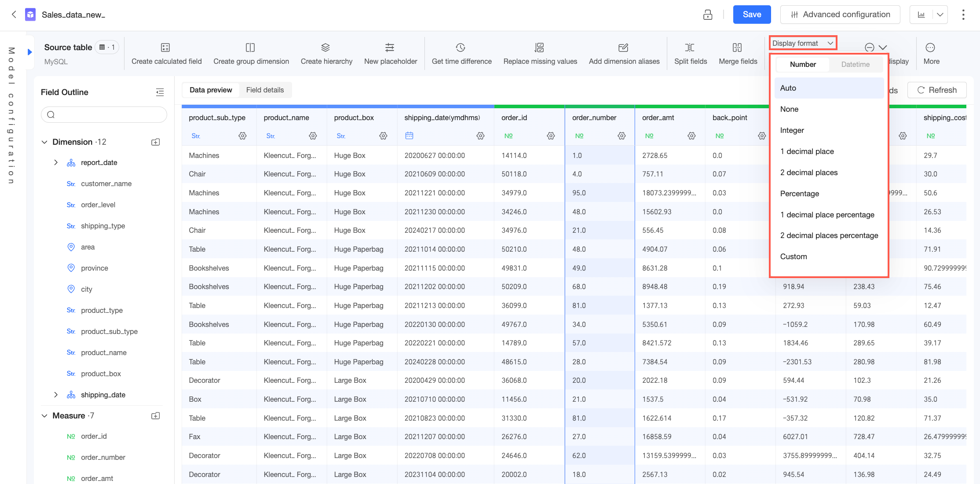This screenshot has height=484, width=980.
Task: Select the customer_name dimension field
Action: [x=106, y=184]
